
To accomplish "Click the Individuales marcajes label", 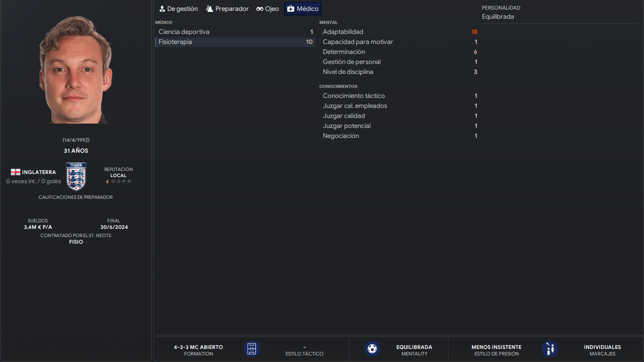I will pyautogui.click(x=602, y=350).
